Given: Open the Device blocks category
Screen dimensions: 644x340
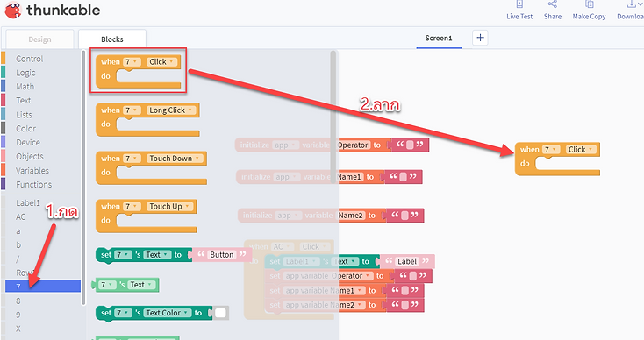Looking at the screenshot, I should tap(28, 142).
